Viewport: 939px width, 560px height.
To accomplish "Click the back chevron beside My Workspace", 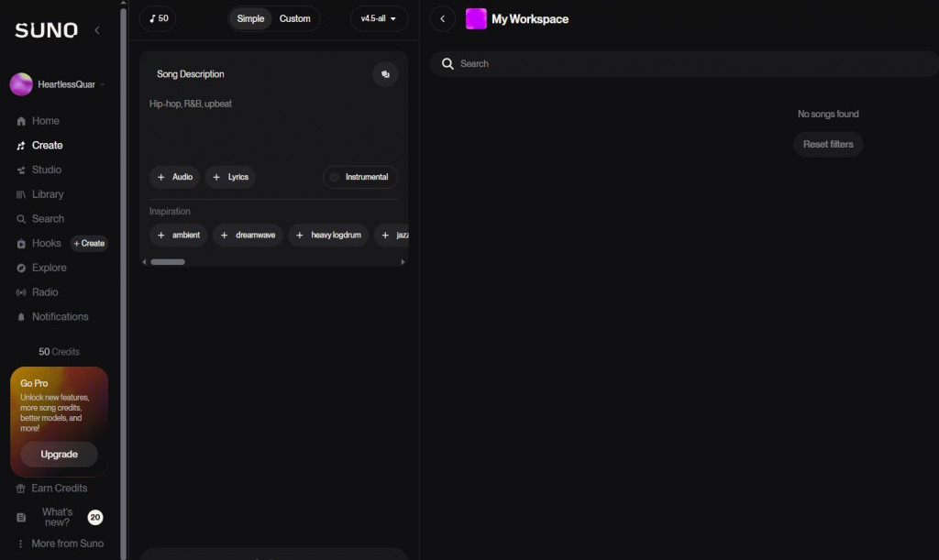I will [x=443, y=18].
